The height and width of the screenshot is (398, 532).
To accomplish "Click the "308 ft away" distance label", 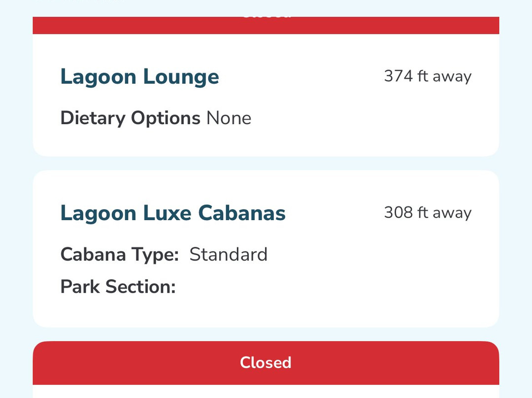I will 428,213.
